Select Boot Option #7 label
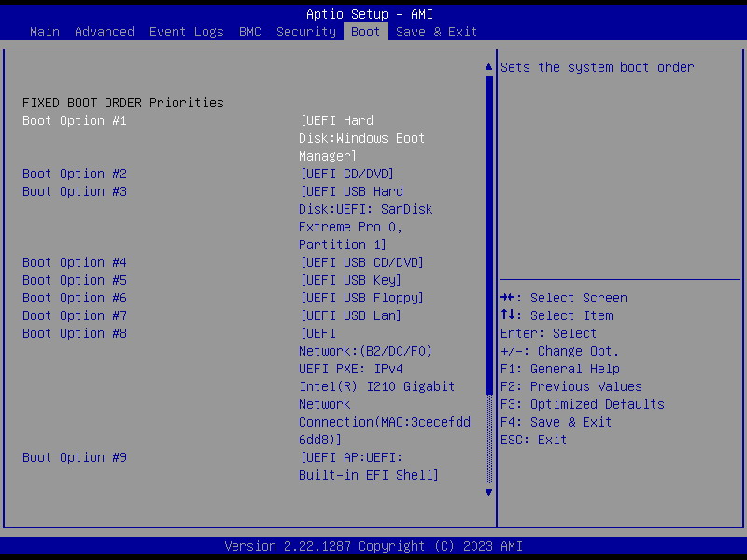747x560 pixels. [x=75, y=315]
